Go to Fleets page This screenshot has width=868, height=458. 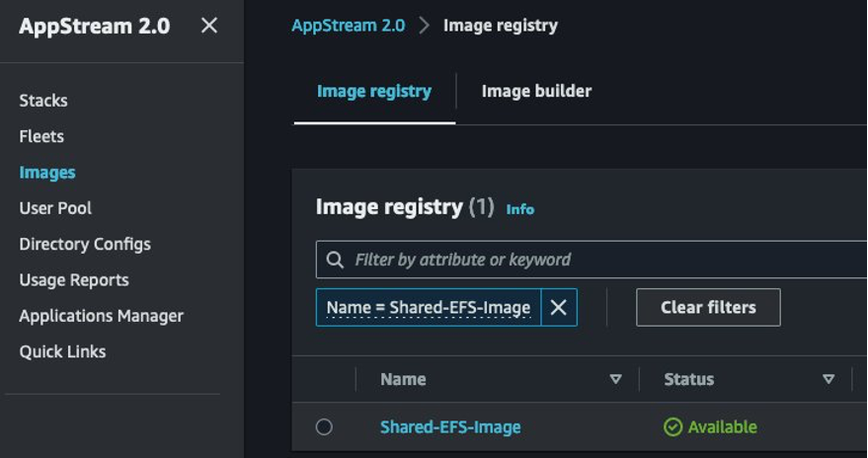point(41,136)
